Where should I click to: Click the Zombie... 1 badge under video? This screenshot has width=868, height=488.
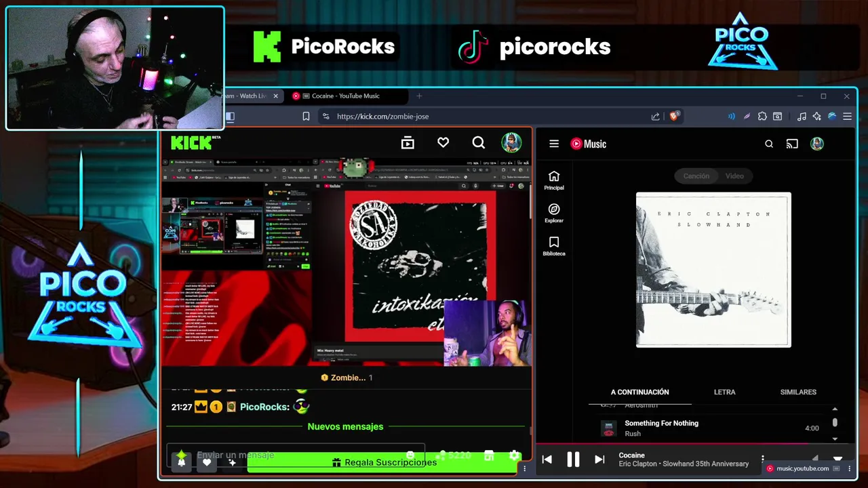(347, 378)
